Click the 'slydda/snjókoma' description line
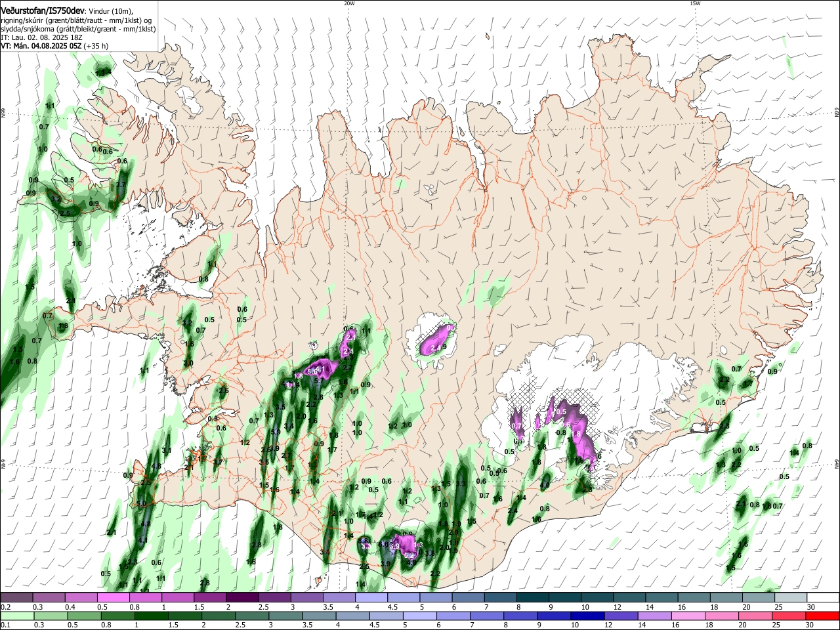The image size is (840, 630). [78, 29]
